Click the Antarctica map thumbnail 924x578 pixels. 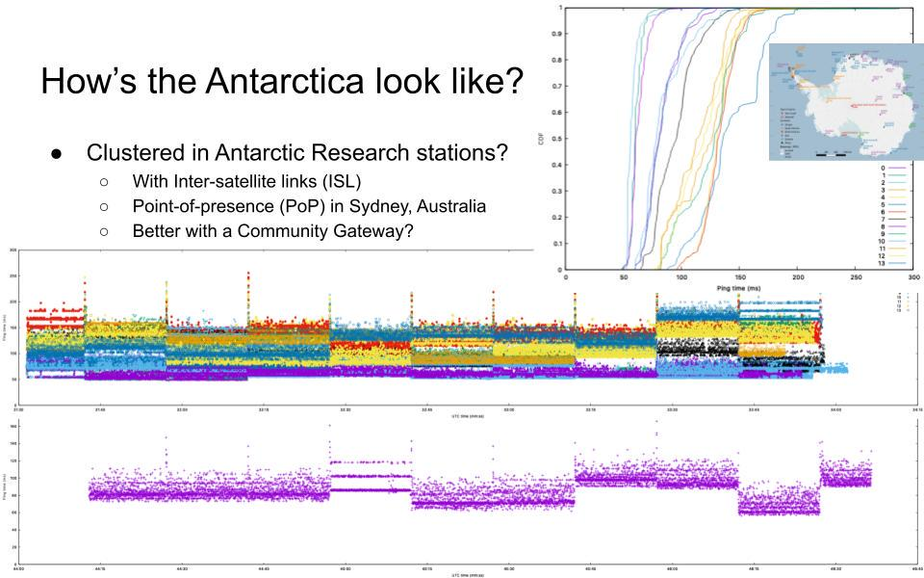click(x=845, y=101)
